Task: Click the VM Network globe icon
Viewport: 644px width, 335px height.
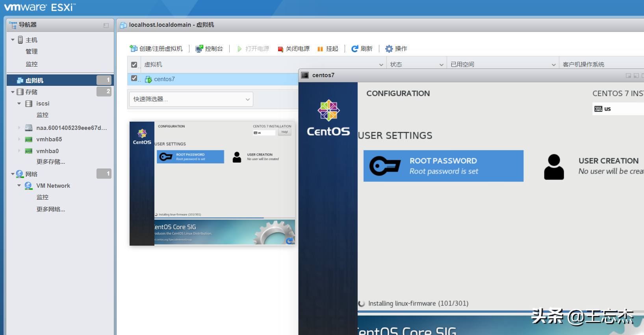Action: point(28,185)
